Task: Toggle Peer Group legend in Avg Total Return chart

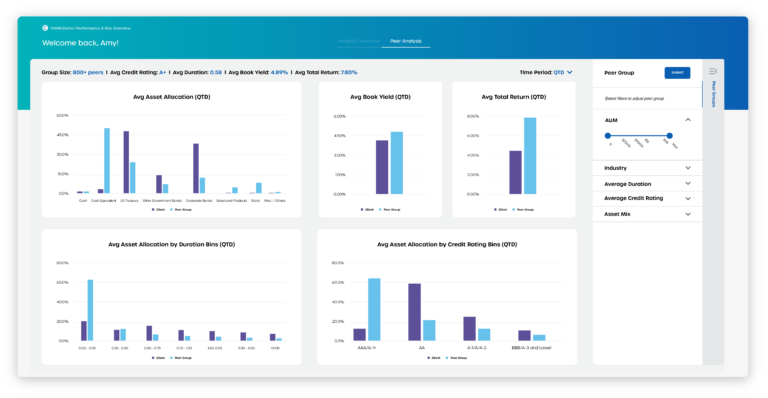Action: point(523,210)
